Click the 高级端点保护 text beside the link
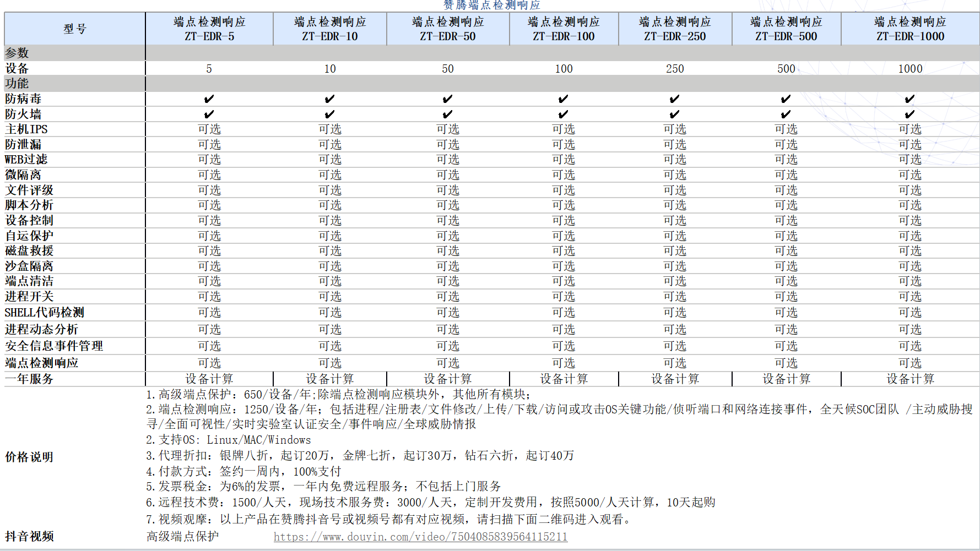The image size is (980, 551). point(183,537)
